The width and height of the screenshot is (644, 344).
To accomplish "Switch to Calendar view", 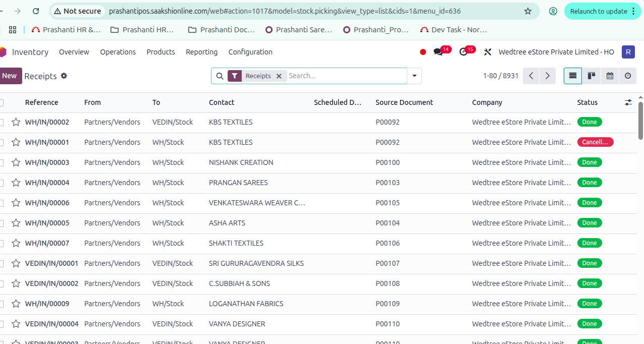I will [x=610, y=76].
